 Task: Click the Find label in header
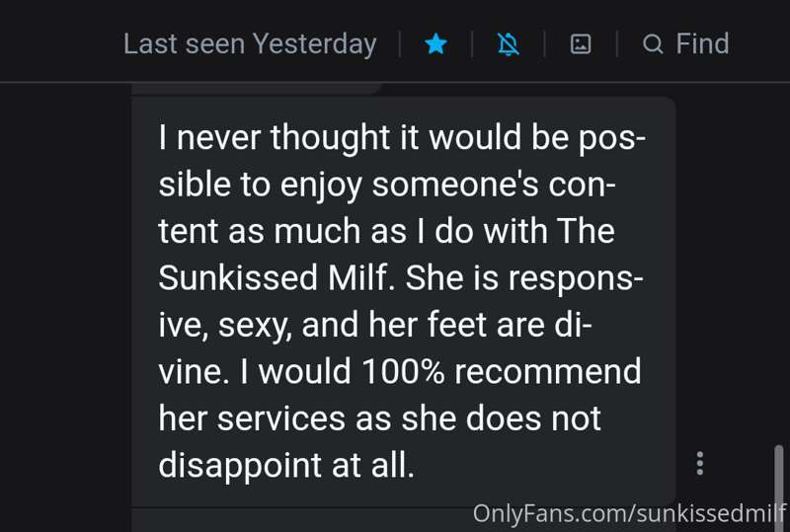(x=702, y=43)
